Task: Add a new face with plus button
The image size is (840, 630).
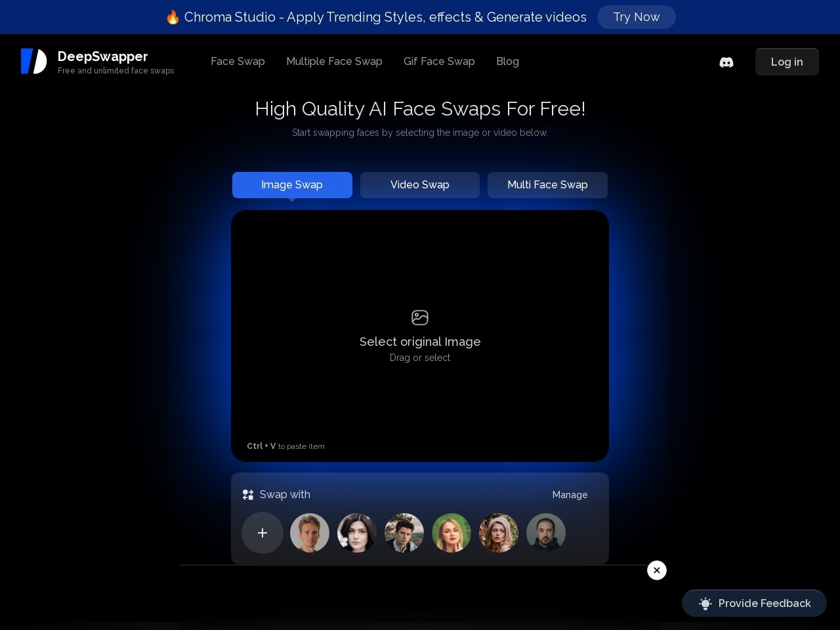Action: 262,533
